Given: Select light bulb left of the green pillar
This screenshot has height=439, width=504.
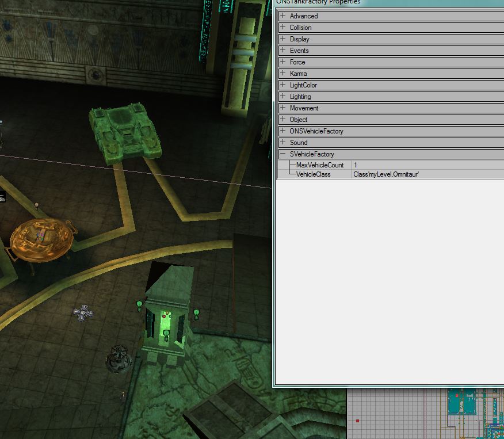Looking at the screenshot, I should (x=139, y=305).
